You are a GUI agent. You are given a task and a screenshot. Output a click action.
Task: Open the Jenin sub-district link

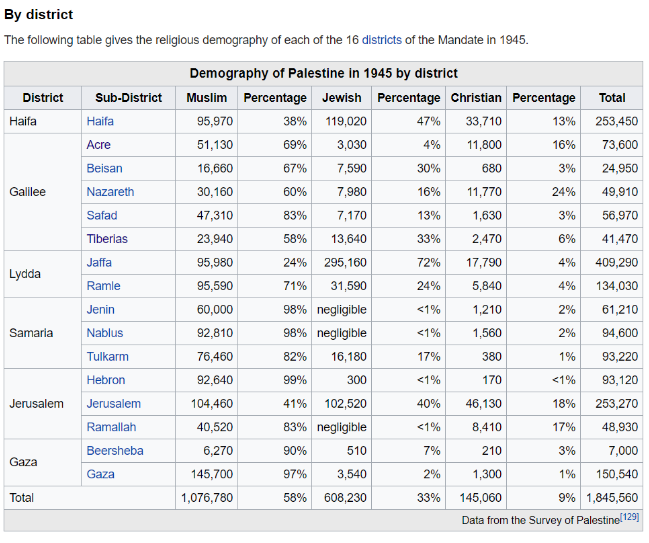pyautogui.click(x=101, y=310)
